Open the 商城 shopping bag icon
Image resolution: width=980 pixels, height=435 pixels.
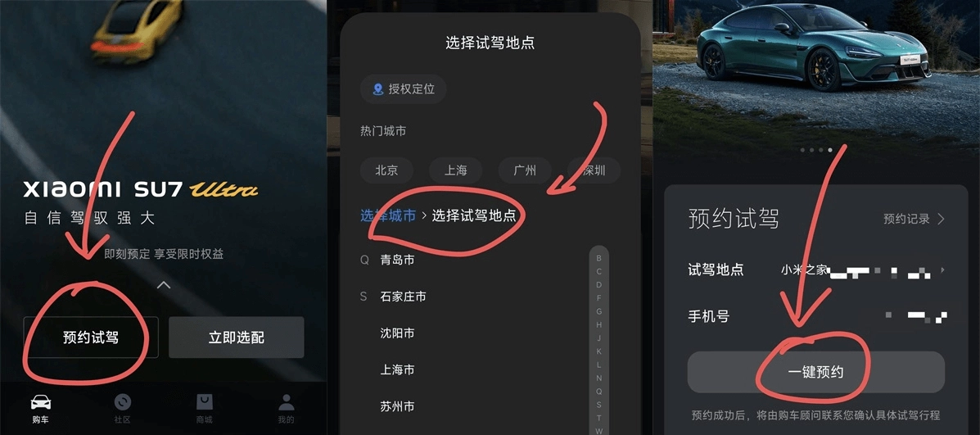[205, 402]
